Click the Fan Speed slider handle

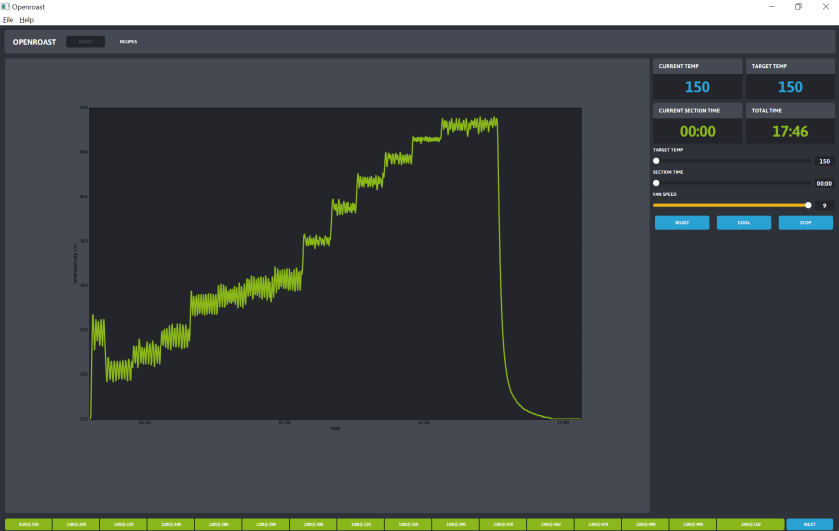808,205
